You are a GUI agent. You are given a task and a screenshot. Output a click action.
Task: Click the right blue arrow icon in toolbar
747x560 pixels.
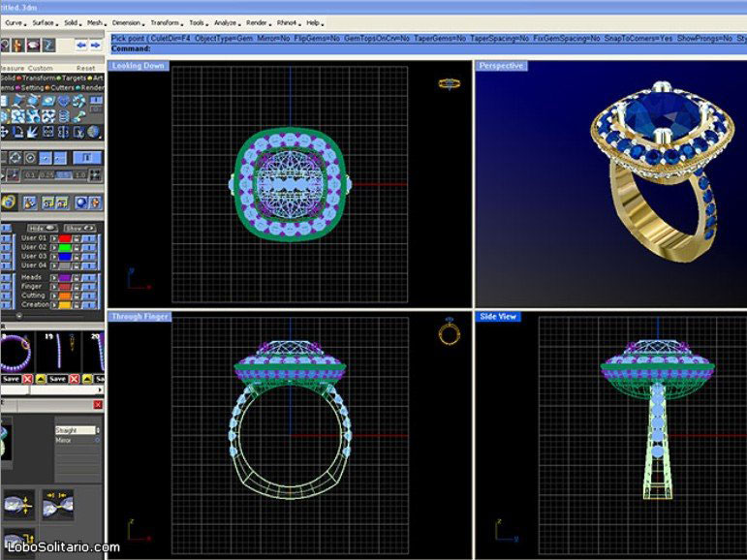point(97,45)
